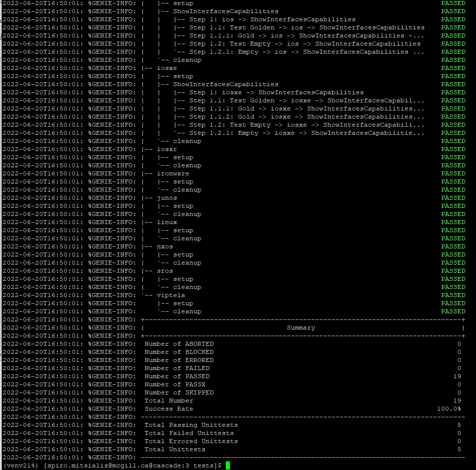Click the 'linux' row text
476x470 pixels.
(x=166, y=222)
